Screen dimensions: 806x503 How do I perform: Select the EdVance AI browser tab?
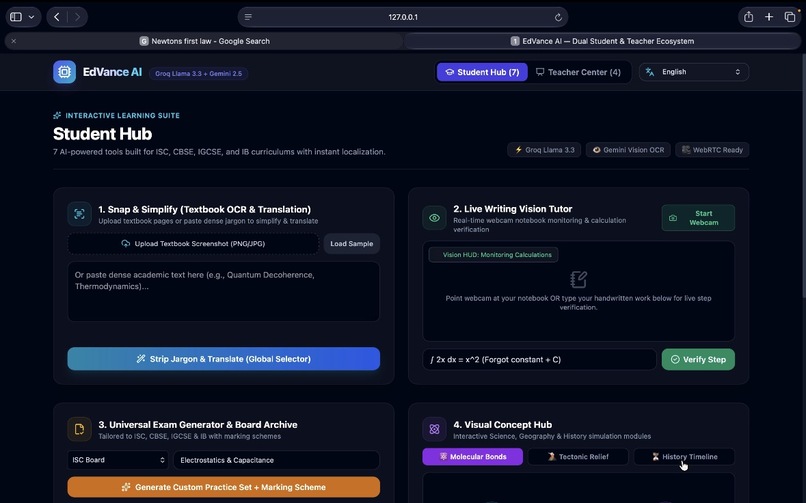click(602, 41)
